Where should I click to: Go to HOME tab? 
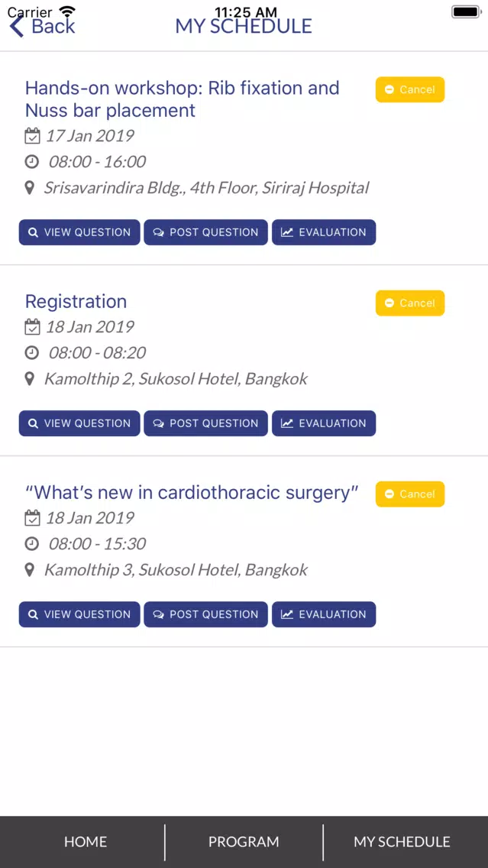(x=86, y=841)
